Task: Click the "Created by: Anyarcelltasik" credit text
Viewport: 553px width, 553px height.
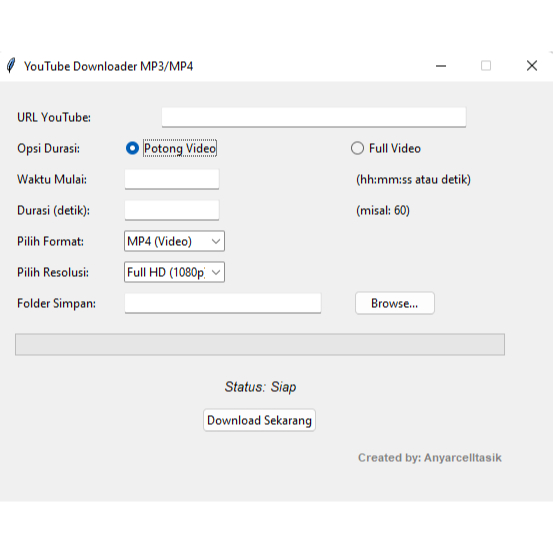Action: pos(430,458)
